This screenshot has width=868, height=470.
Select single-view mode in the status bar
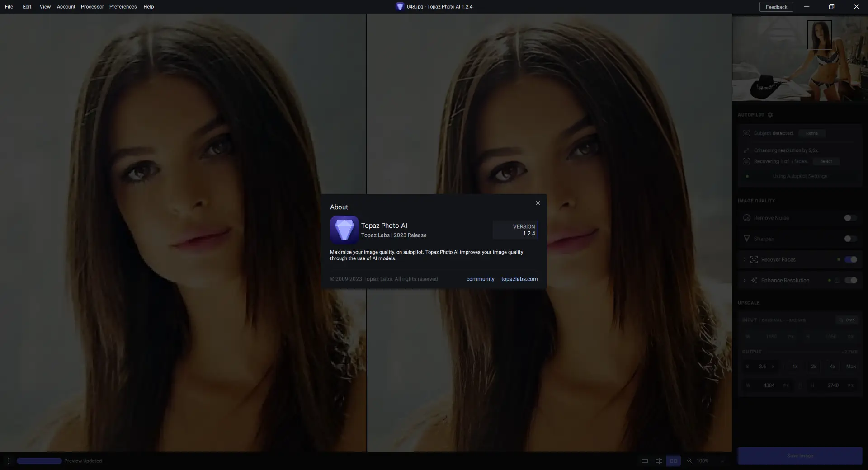644,461
